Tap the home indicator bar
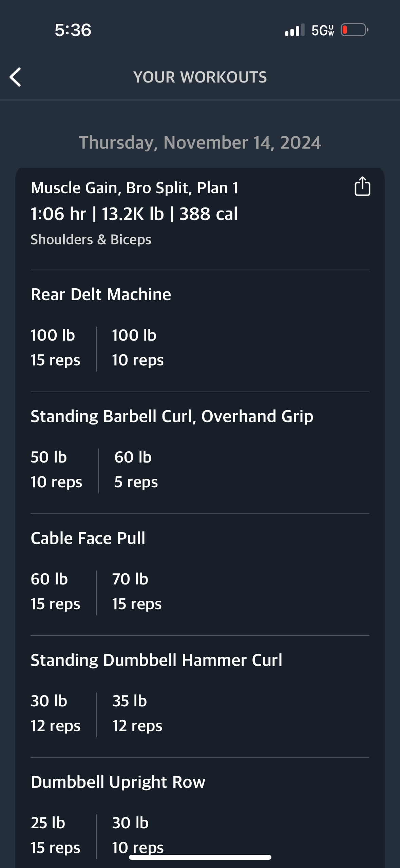Screen dimensions: 400x868 click(x=200, y=857)
